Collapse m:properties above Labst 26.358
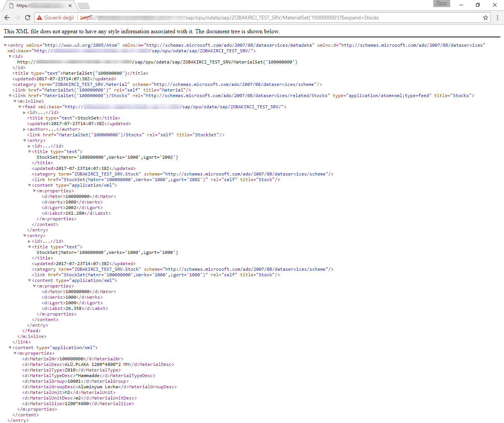Image resolution: width=504 pixels, height=423 pixels. (x=34, y=286)
